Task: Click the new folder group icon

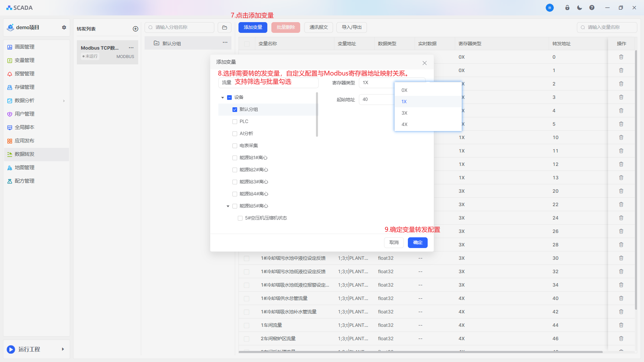Action: click(x=224, y=27)
